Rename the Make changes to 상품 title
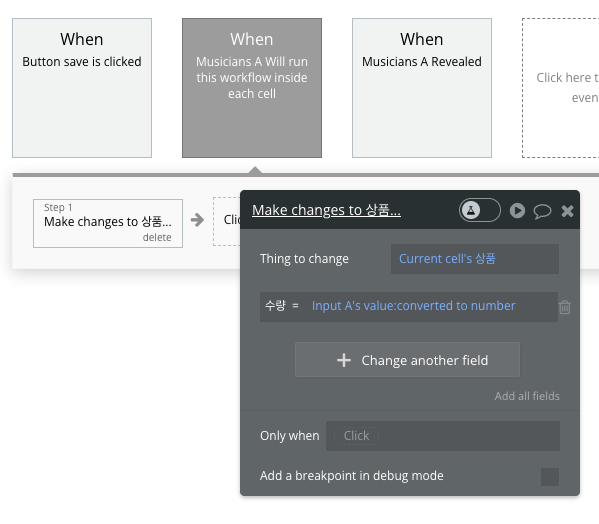Image resolution: width=599 pixels, height=524 pixels. click(326, 210)
